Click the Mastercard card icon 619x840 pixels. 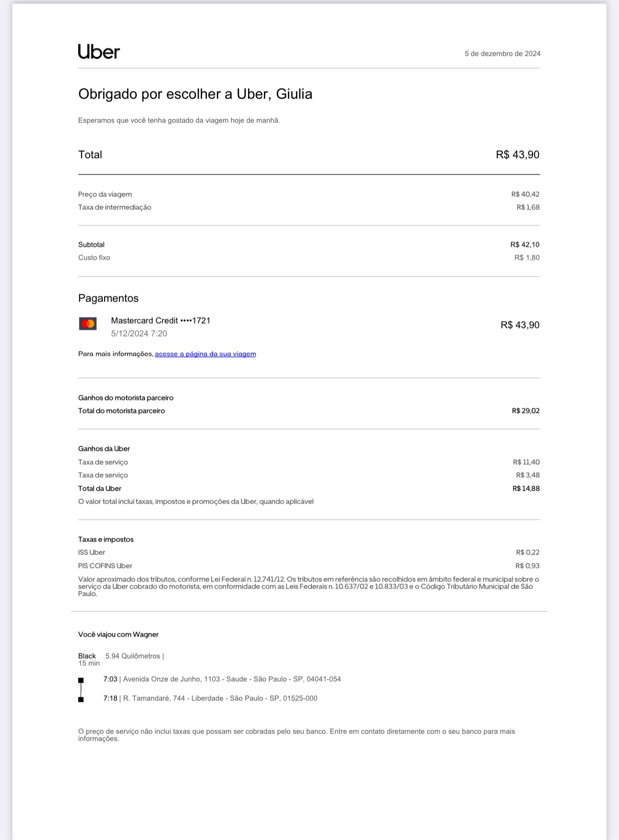pyautogui.click(x=88, y=324)
